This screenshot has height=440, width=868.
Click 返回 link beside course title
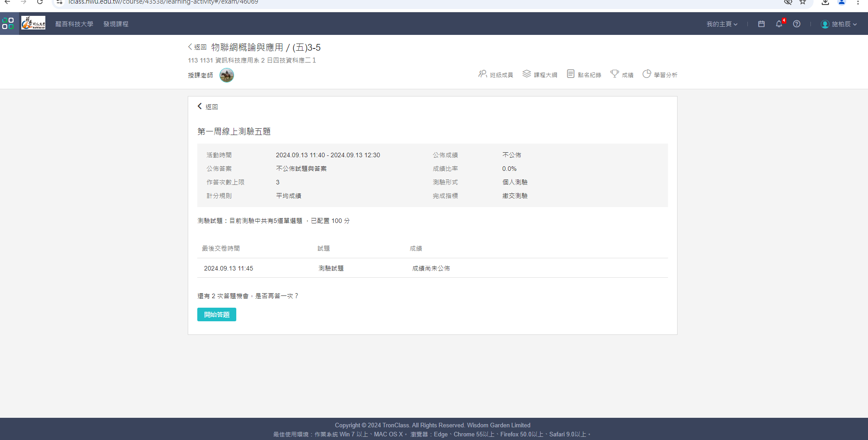tap(197, 47)
